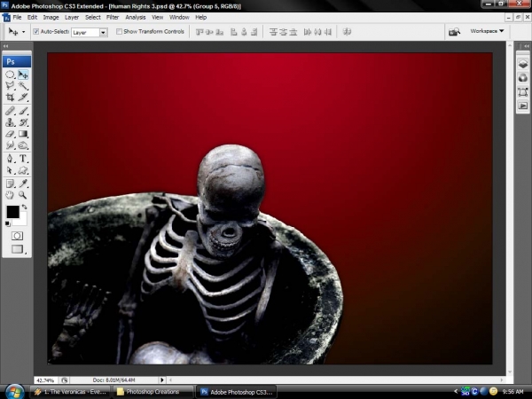Click Adobe Photoshop CS3 taskbar button

[237, 392]
